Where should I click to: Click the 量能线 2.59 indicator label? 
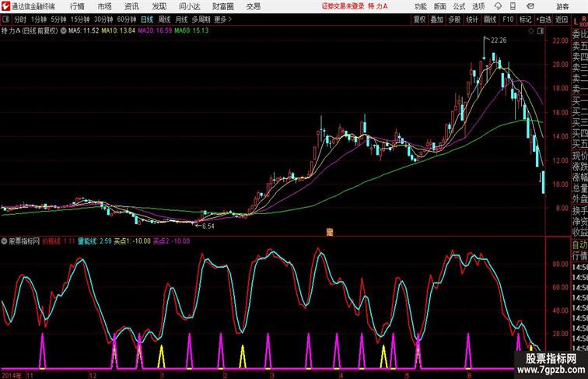95,241
